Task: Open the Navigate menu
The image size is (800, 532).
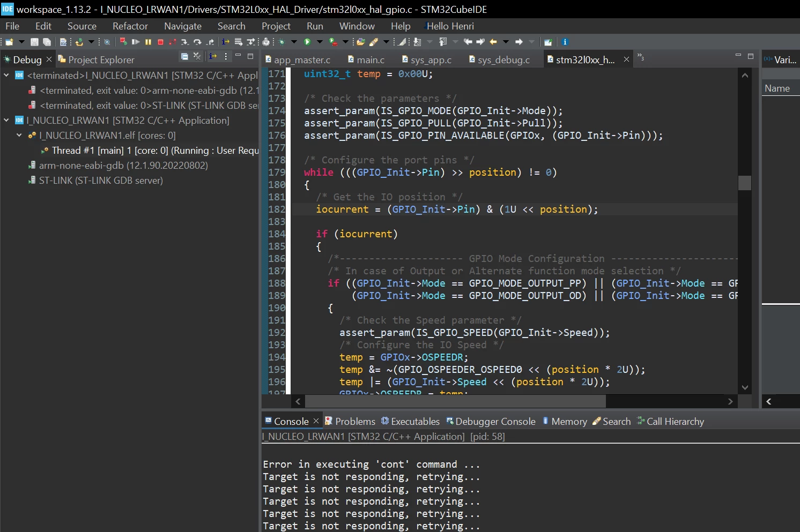Action: [x=183, y=26]
